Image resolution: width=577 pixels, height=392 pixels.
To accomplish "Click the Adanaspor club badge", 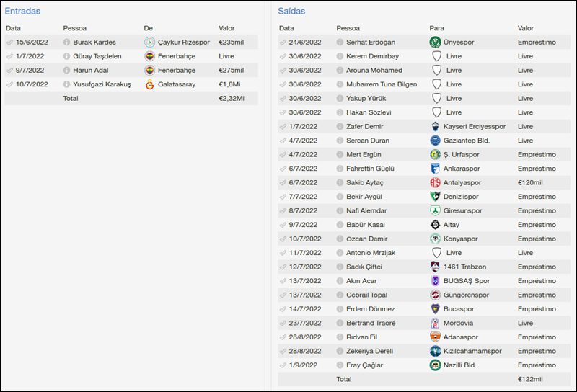I will pos(435,337).
